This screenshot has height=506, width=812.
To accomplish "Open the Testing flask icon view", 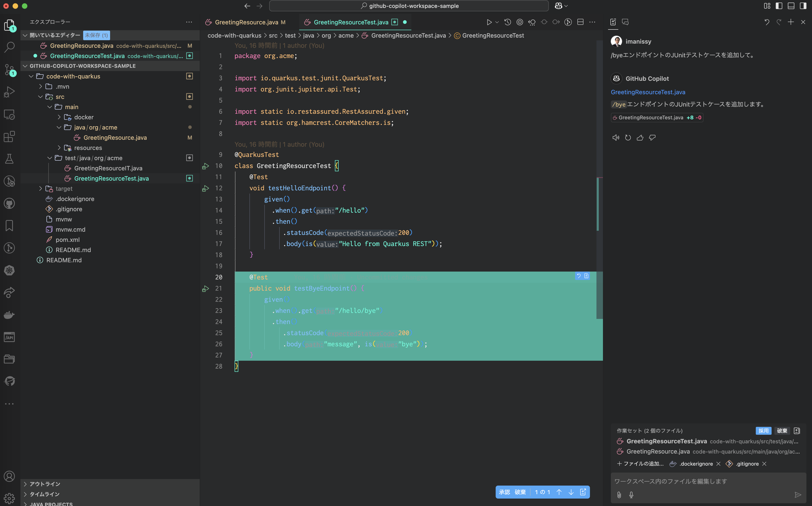I will [x=9, y=159].
